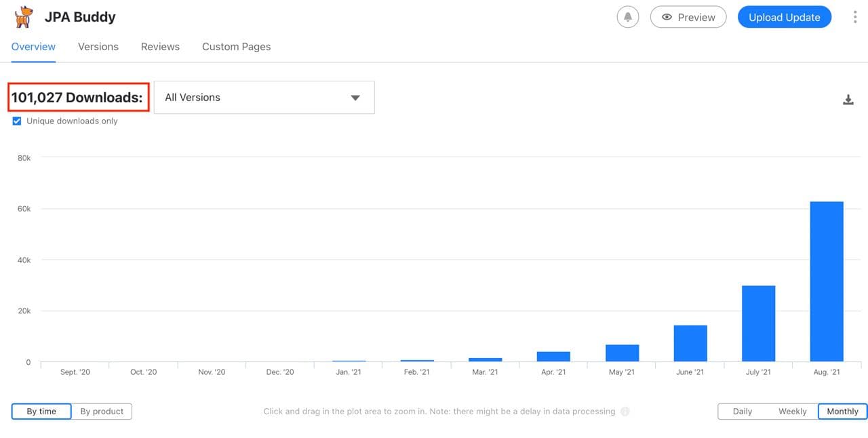The width and height of the screenshot is (868, 438).
Task: Click the 101,027 Downloads heading
Action: point(77,98)
